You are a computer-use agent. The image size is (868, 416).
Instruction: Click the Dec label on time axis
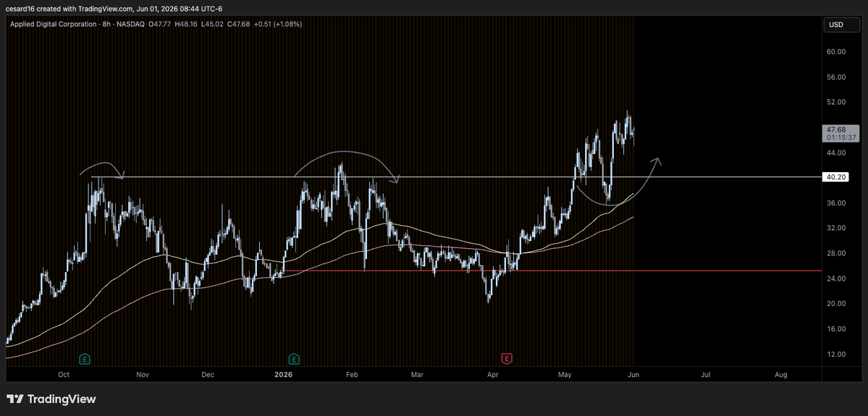coord(208,375)
